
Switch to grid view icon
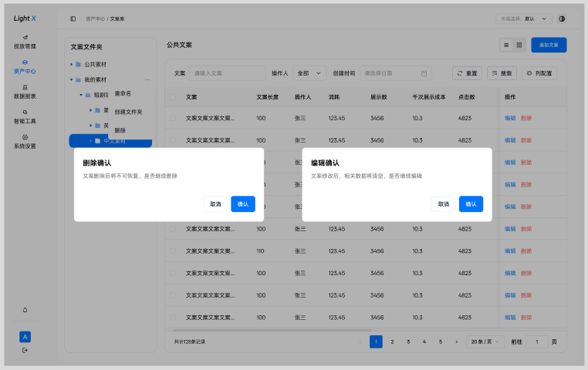[519, 45]
